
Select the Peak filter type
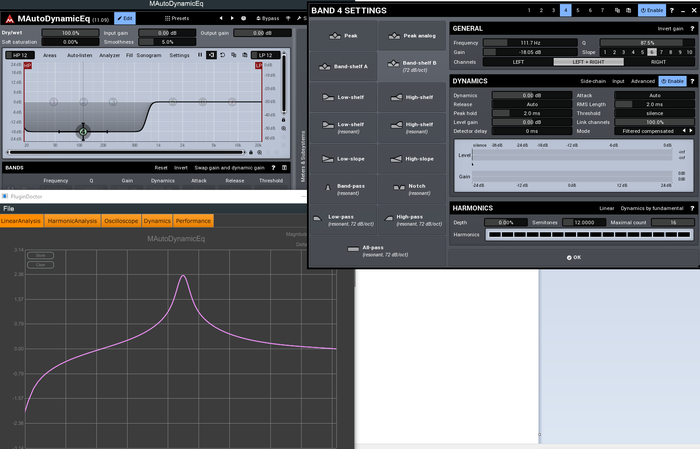pos(343,36)
